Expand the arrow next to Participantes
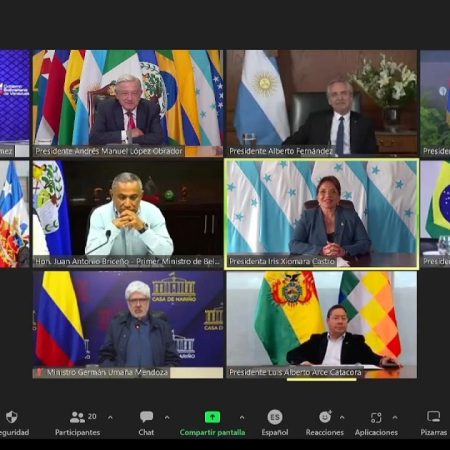This screenshot has height=450, width=450. tap(110, 417)
